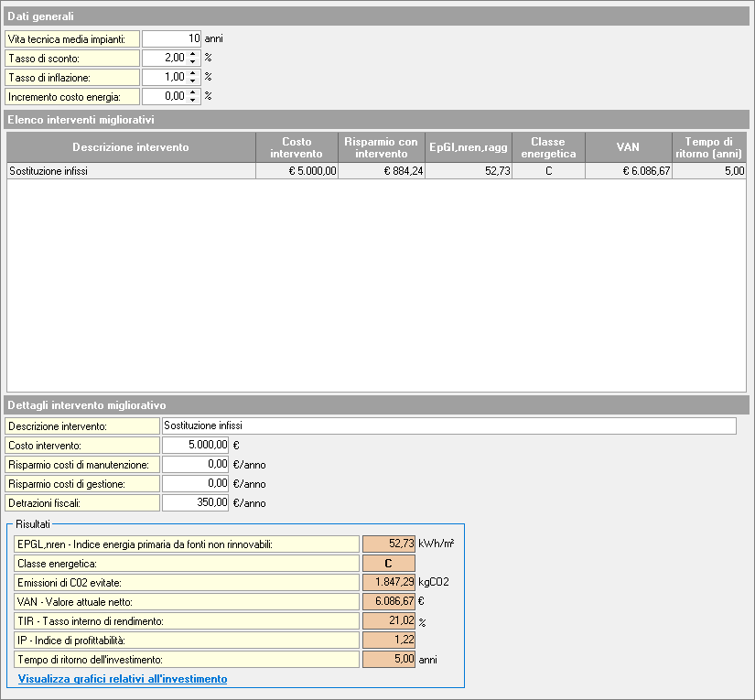
Task: Click the Risparmio costi di manutenzione field
Action: point(195,464)
